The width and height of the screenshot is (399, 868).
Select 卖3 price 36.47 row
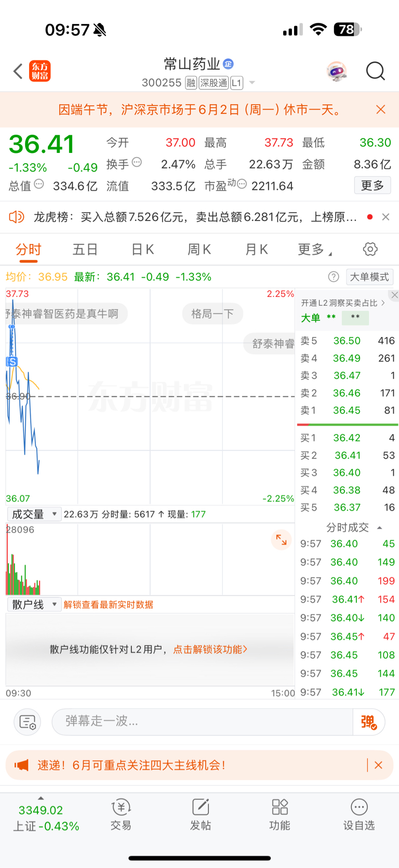[347, 375]
